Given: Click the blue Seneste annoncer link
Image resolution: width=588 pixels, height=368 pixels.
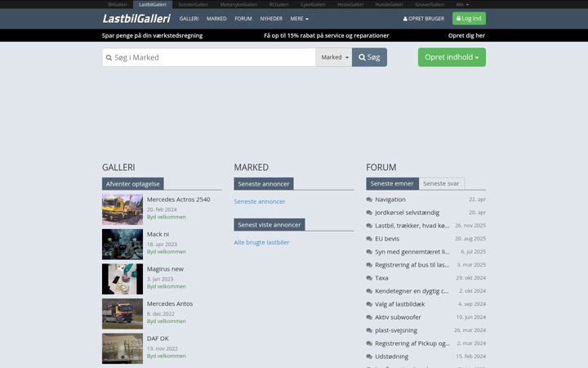Looking at the screenshot, I should [260, 202].
